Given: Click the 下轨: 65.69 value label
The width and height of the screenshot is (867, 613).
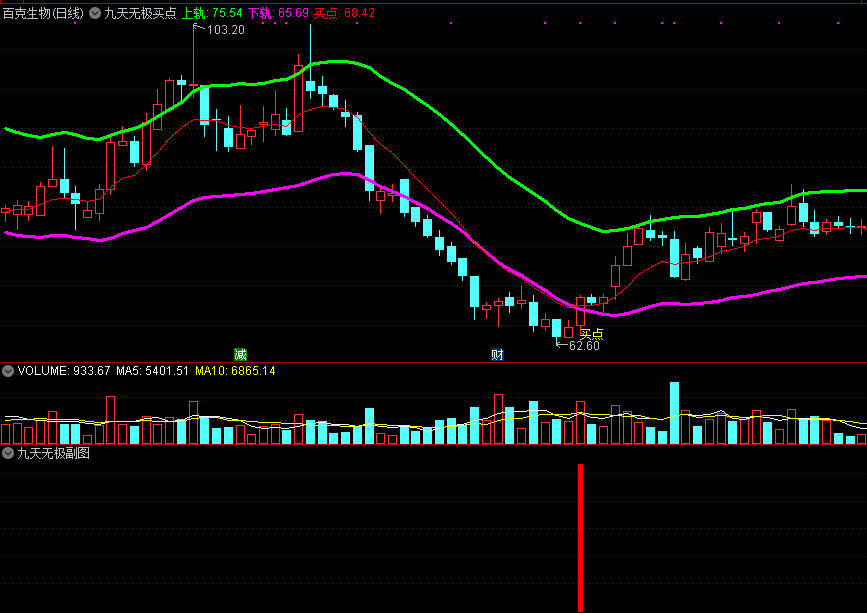Looking at the screenshot, I should click(x=278, y=13).
